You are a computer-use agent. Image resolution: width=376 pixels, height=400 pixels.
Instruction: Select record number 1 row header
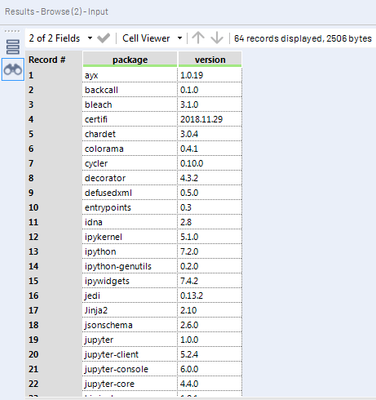coord(53,75)
